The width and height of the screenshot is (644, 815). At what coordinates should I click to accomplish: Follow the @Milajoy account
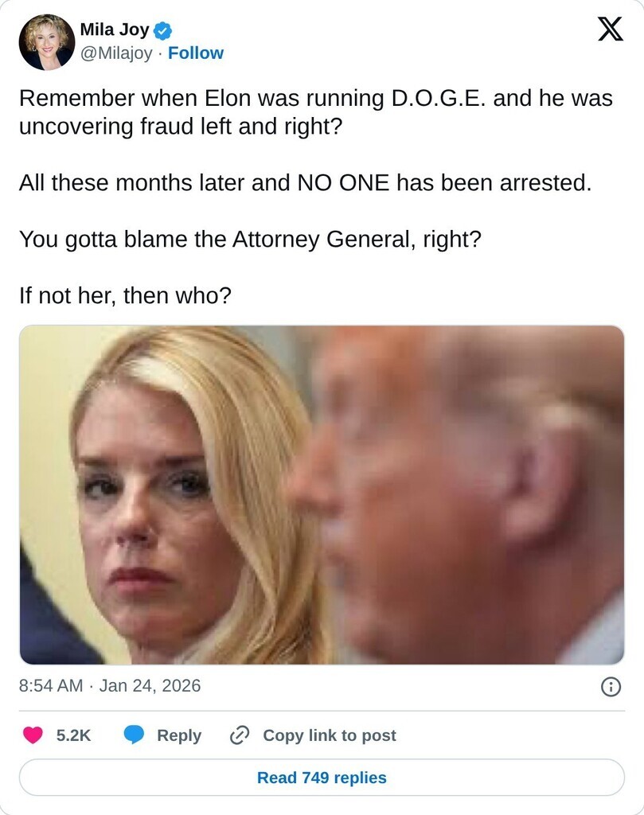196,53
